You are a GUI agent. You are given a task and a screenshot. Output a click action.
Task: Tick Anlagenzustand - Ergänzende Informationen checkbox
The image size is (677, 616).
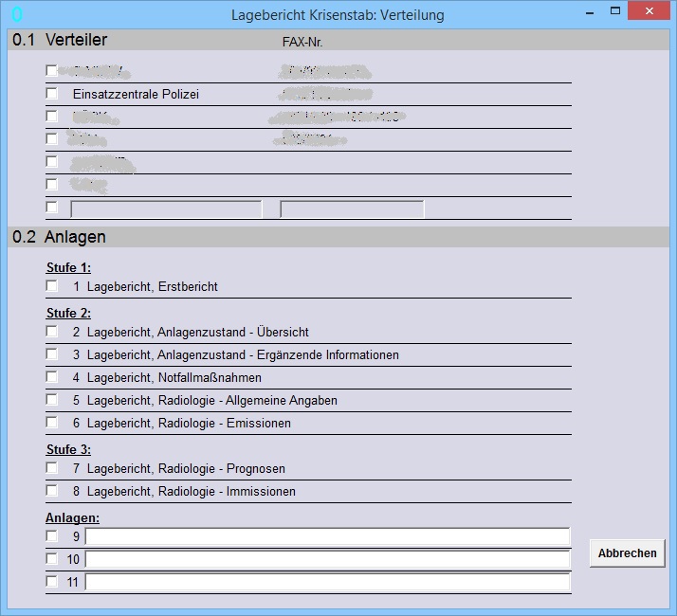coord(52,354)
